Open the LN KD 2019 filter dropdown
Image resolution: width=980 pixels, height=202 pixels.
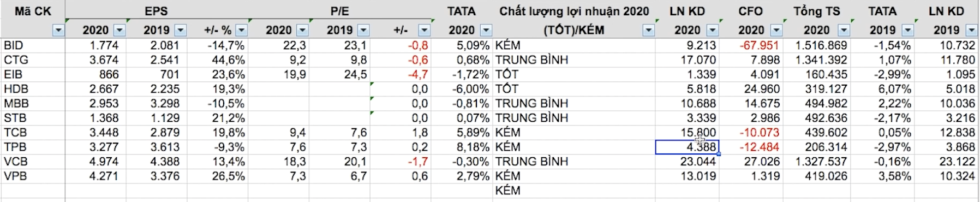pos(971,31)
